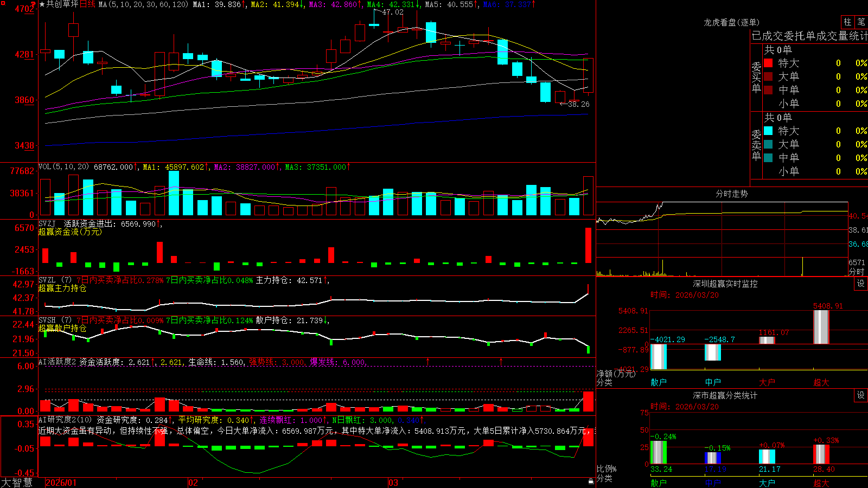This screenshot has height=488, width=868.
Task: Click the 超大 bar labeled 5408.91
Action: (x=821, y=327)
